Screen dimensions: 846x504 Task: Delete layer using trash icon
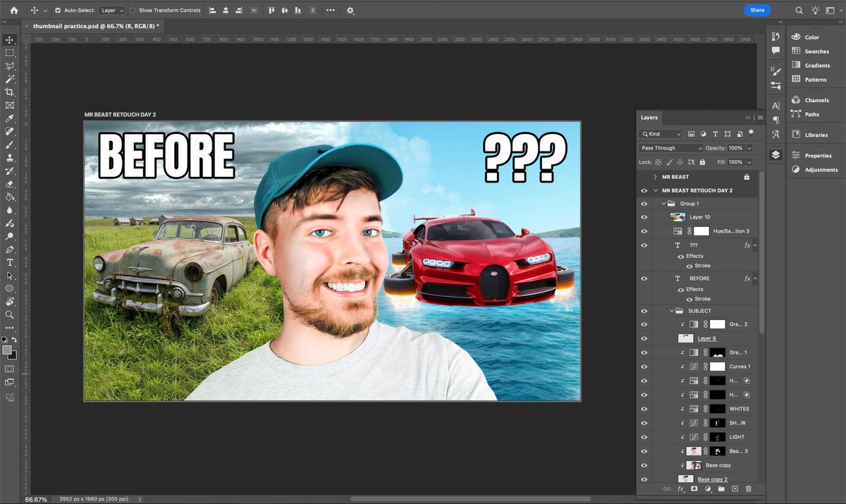pyautogui.click(x=749, y=488)
